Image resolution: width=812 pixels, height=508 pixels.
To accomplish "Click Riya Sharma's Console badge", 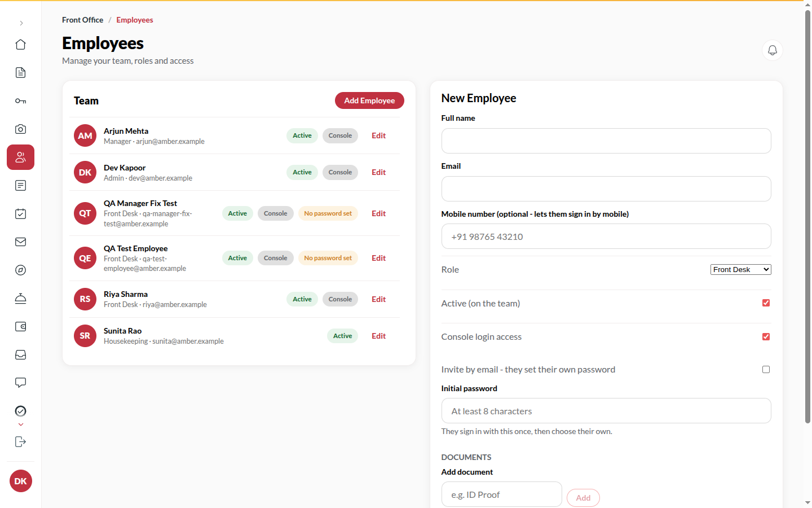I will 340,299.
